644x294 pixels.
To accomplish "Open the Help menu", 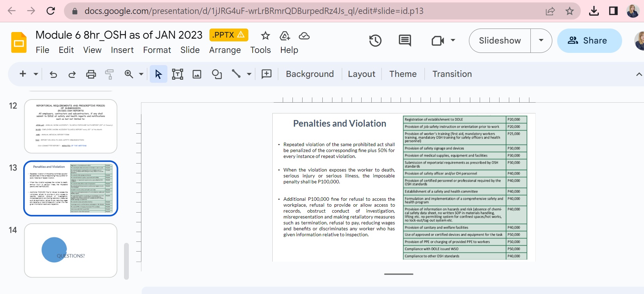I will 289,50.
